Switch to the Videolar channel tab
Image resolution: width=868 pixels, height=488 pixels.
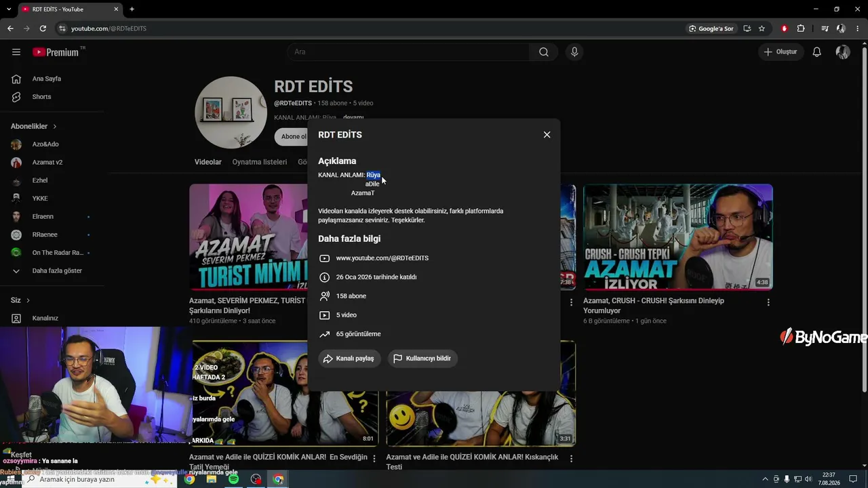click(208, 162)
